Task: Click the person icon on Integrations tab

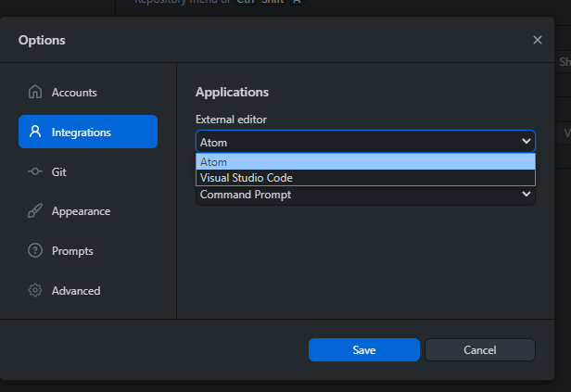Action: click(x=35, y=133)
